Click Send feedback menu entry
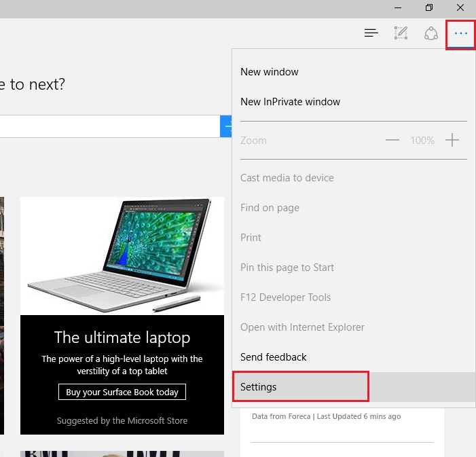The image size is (476, 457). pyautogui.click(x=354, y=357)
